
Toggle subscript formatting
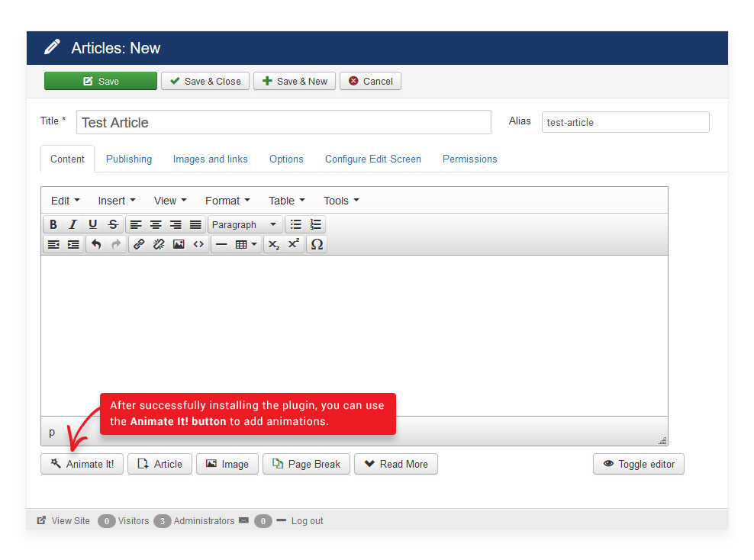(273, 245)
